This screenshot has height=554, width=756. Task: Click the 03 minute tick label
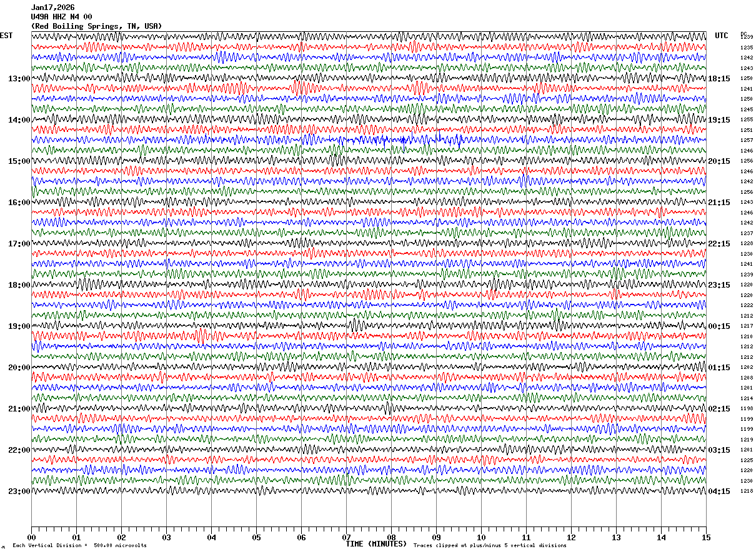[x=166, y=537]
